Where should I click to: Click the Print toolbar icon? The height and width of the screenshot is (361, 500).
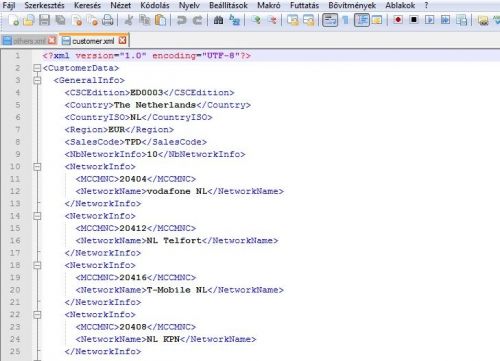[x=108, y=20]
